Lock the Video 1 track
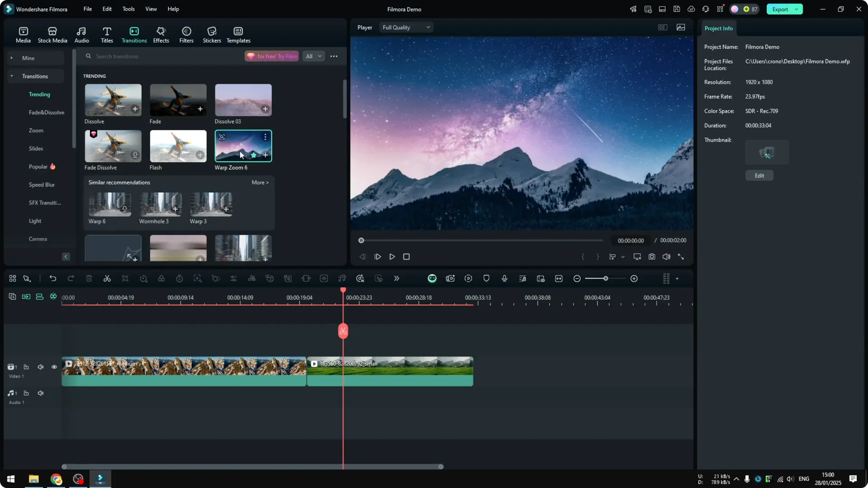The height and width of the screenshot is (488, 868). (26, 367)
